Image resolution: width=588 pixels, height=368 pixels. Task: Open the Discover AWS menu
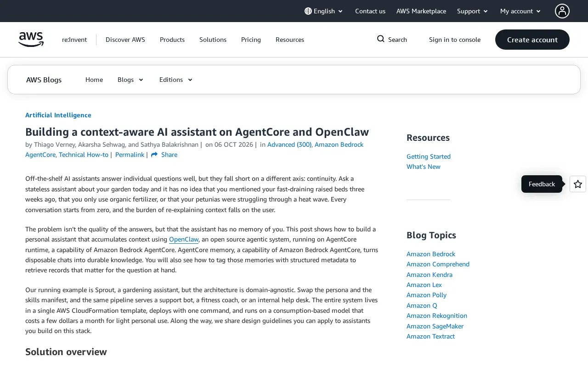pyautogui.click(x=125, y=40)
